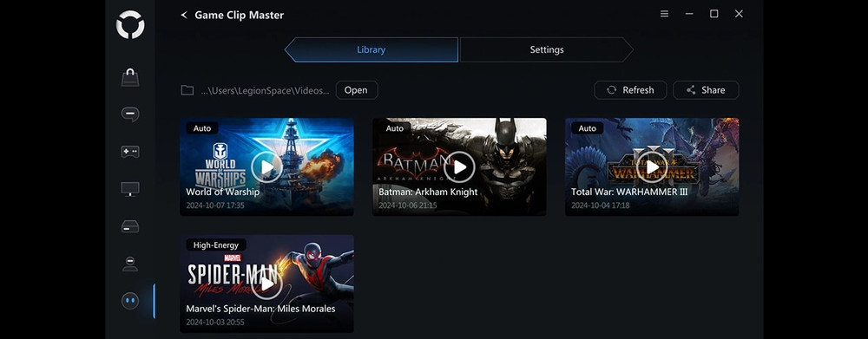868x339 pixels.
Task: Open the chat bubble sidebar icon
Action: [x=130, y=114]
